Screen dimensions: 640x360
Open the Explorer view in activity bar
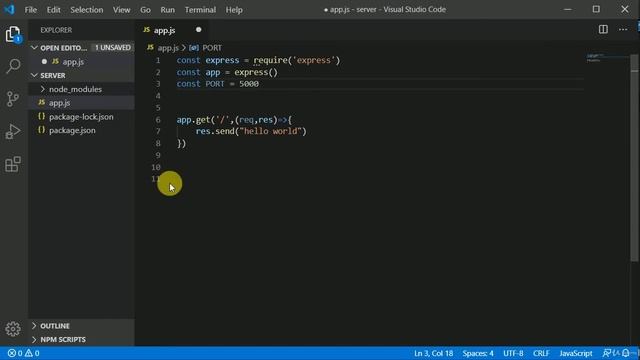point(13,34)
